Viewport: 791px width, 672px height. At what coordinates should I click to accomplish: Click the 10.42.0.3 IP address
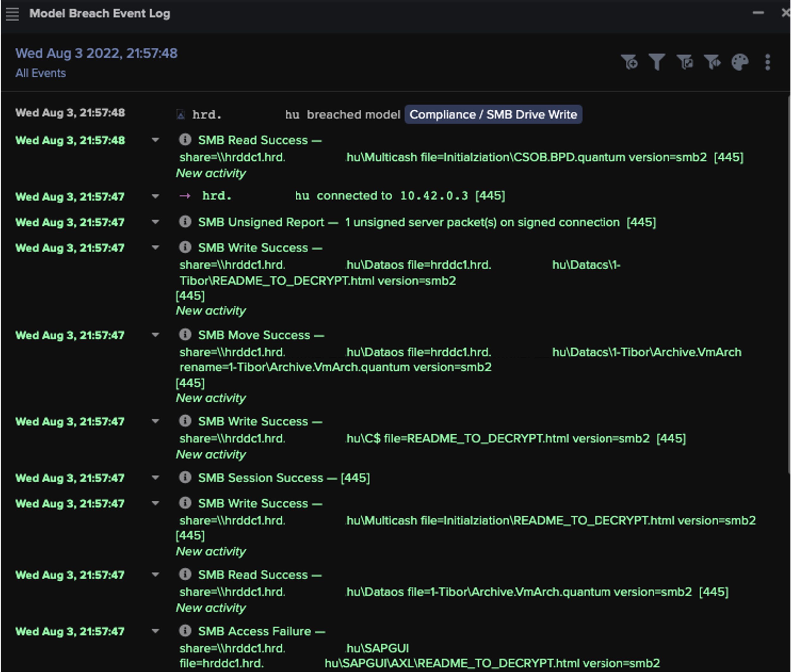pos(434,196)
